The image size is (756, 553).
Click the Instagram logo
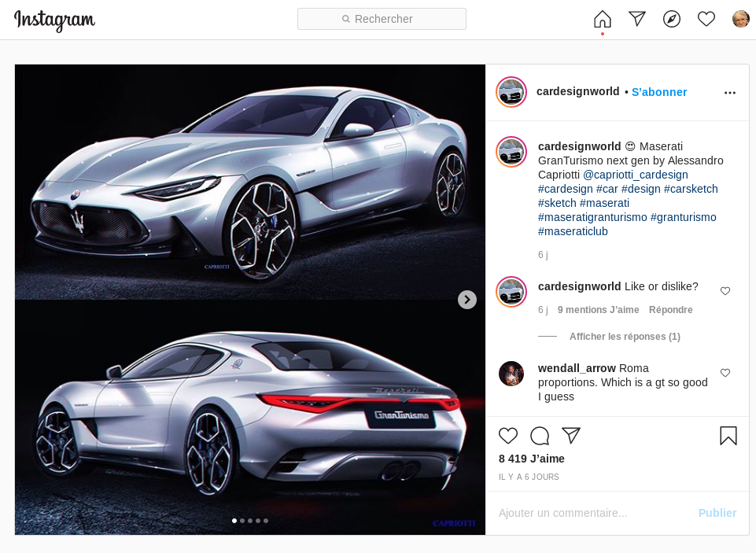[x=54, y=20]
